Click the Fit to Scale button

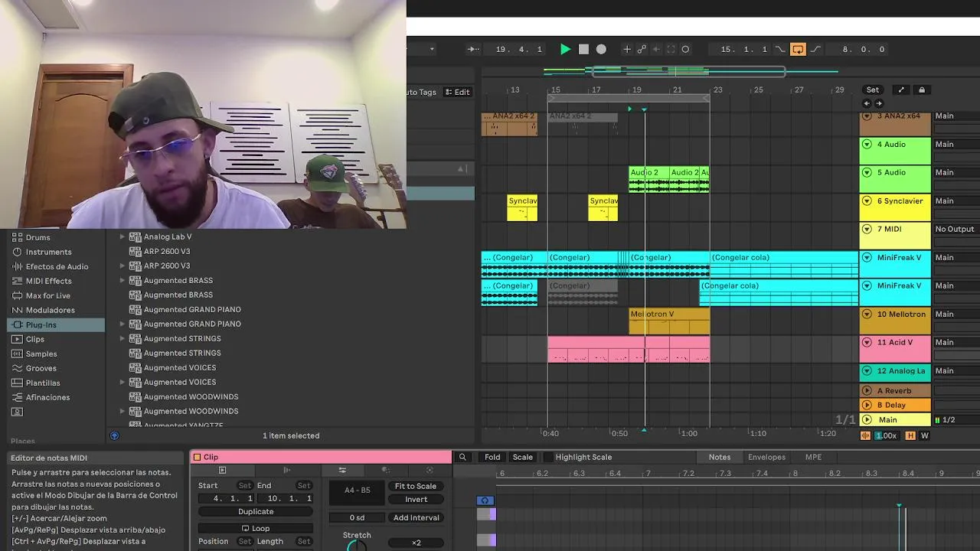tap(416, 486)
